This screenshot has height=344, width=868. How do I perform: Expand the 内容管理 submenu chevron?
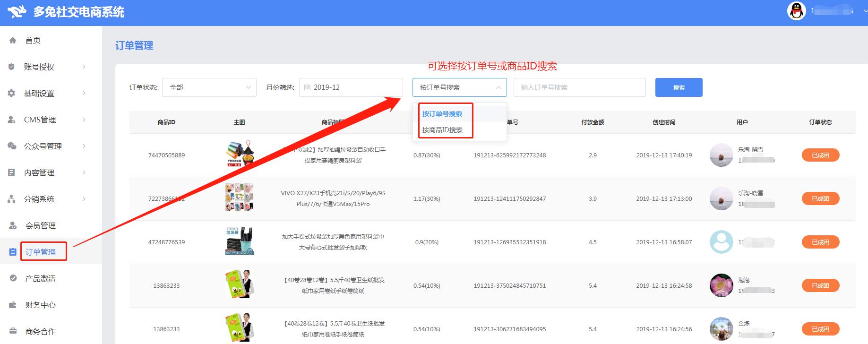pyautogui.click(x=84, y=172)
